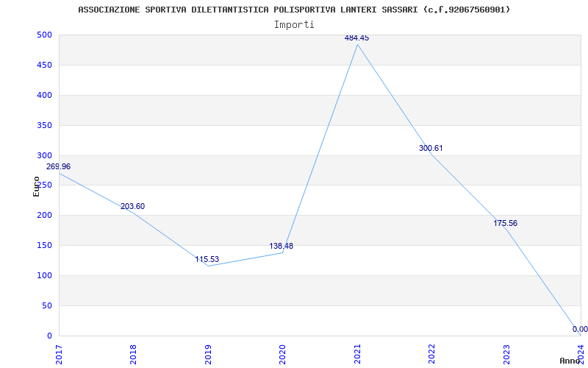Screen dimensions: 588x368
Task: Click the 300.61 data label
Action: 431,149
